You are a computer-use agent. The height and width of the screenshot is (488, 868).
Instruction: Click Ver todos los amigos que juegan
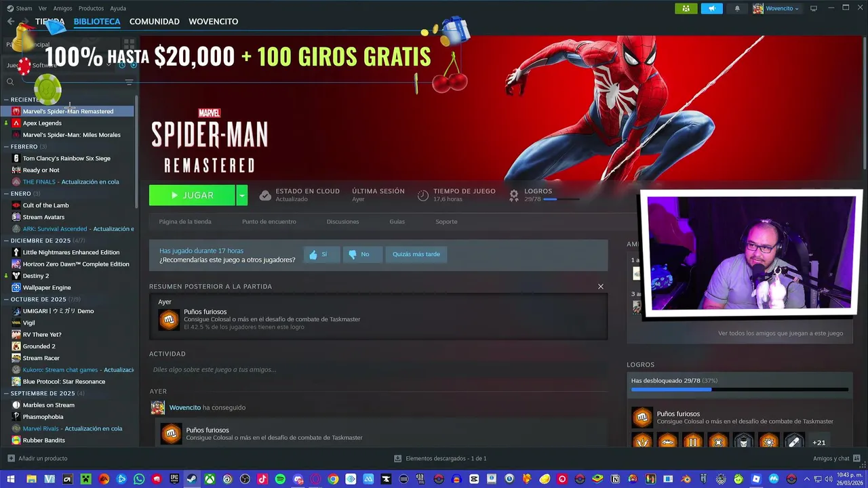click(x=781, y=333)
